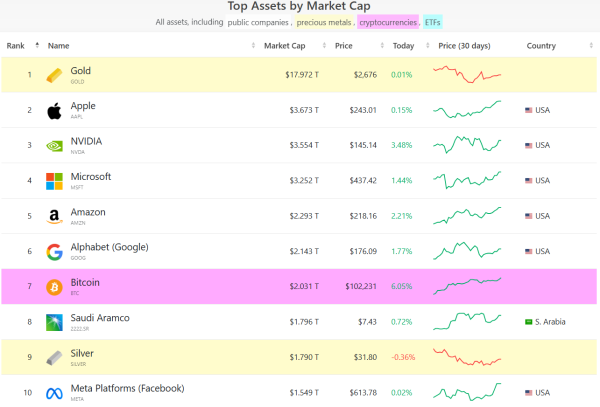
Task: Click the USA flag in Amazon row
Action: coord(528,216)
